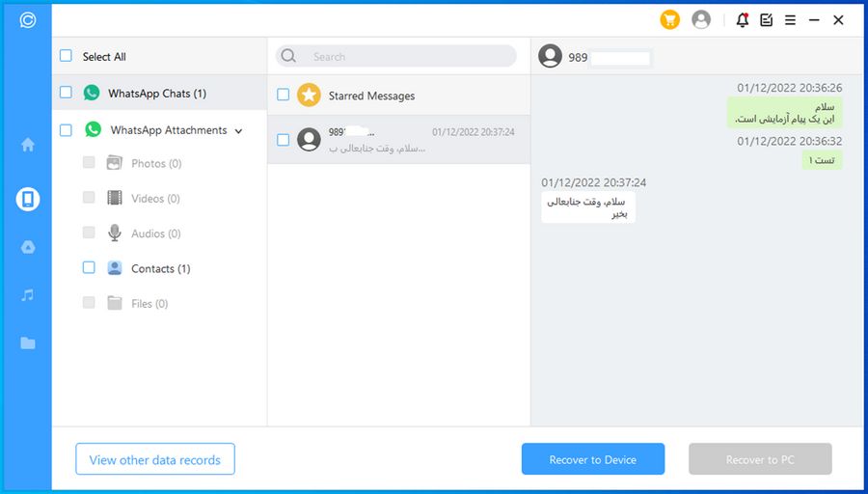Open the Starred Messages entry
This screenshot has height=494, width=868.
(x=371, y=96)
